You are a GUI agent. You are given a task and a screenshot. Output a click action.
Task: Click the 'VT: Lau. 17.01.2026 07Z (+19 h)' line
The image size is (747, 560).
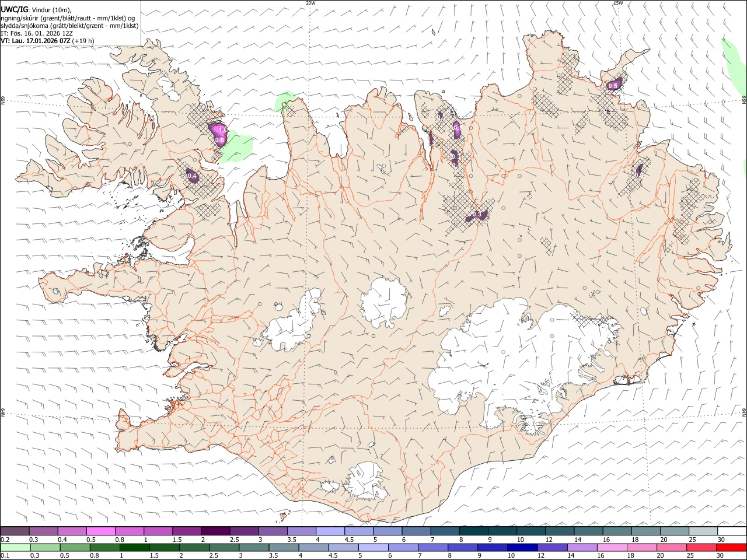[48, 41]
